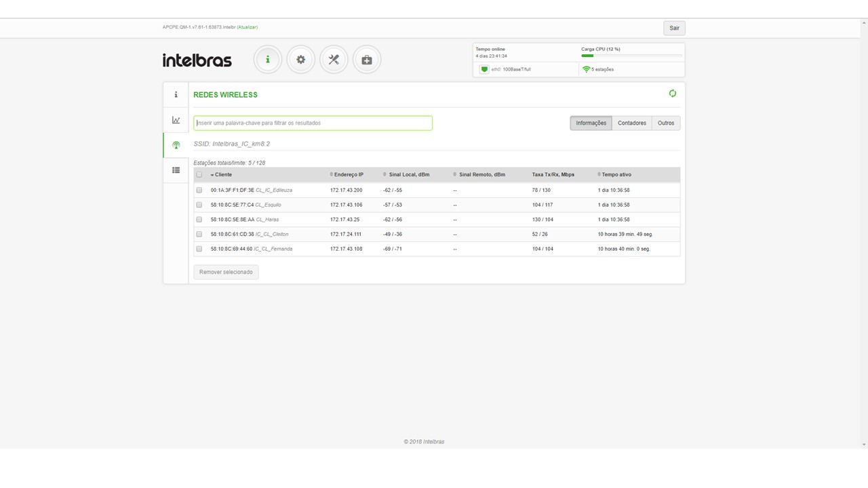The height and width of the screenshot is (488, 868).
Task: Click the Taxa Tx/Rx, Mbps header
Action: tap(553, 175)
